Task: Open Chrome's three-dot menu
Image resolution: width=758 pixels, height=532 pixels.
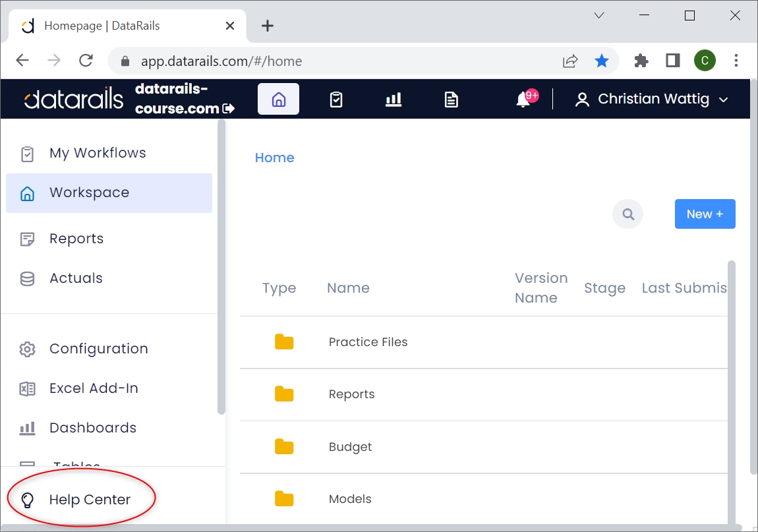Action: coord(736,61)
